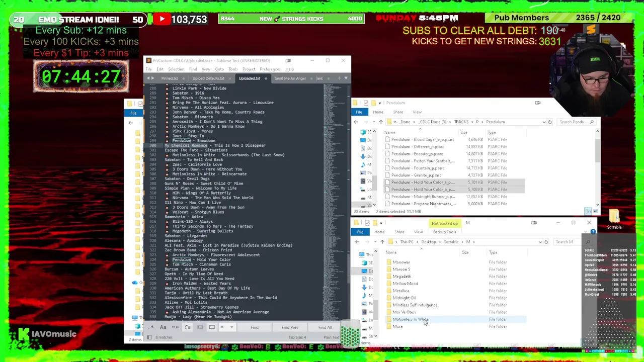Select Pendulum - Granite_p.psarc file

pyautogui.click(x=416, y=175)
